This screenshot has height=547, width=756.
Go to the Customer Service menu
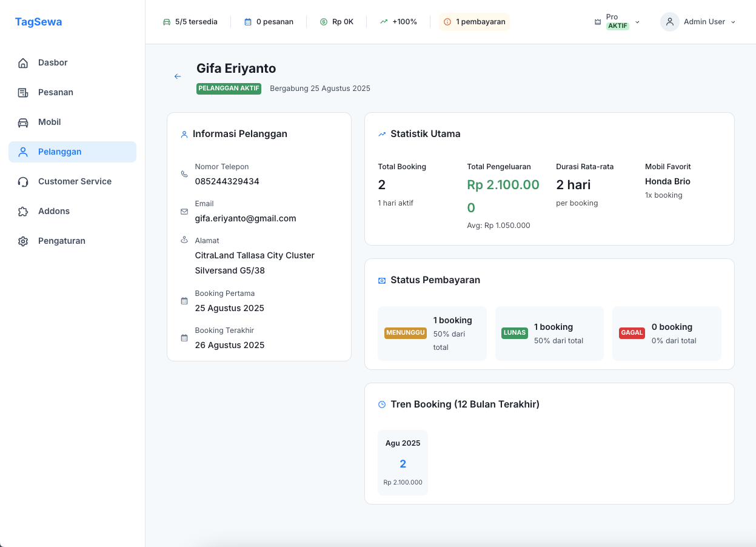point(75,181)
